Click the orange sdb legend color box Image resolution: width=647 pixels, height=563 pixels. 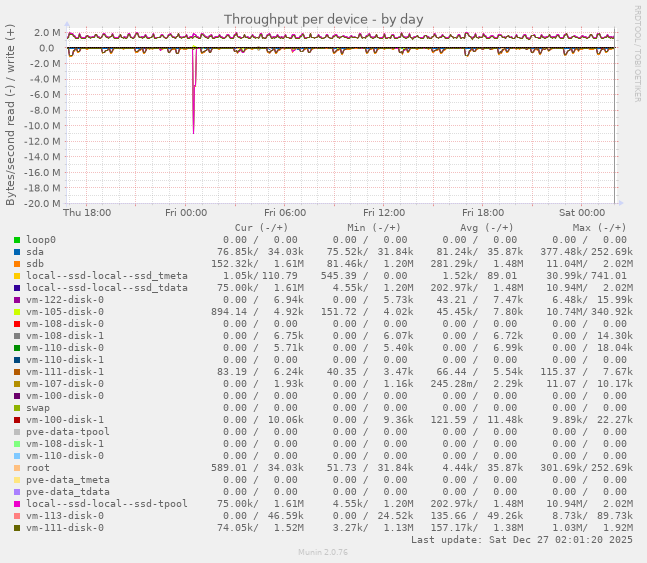coord(17,264)
